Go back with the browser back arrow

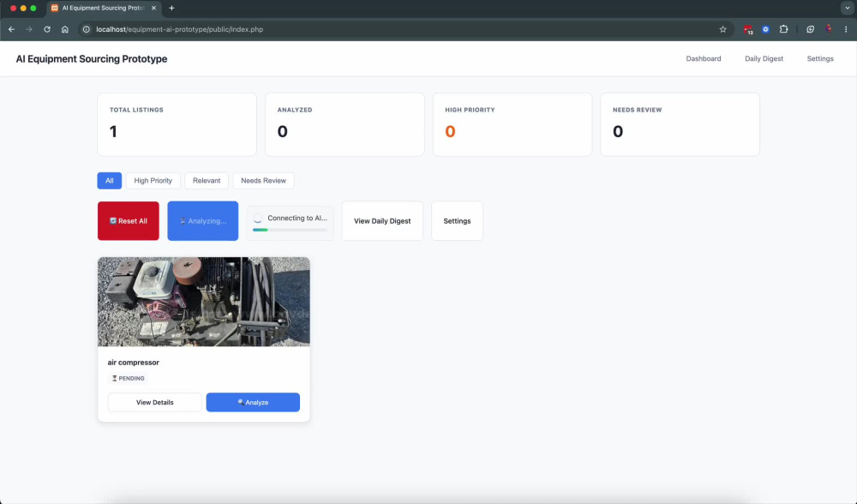tap(11, 29)
